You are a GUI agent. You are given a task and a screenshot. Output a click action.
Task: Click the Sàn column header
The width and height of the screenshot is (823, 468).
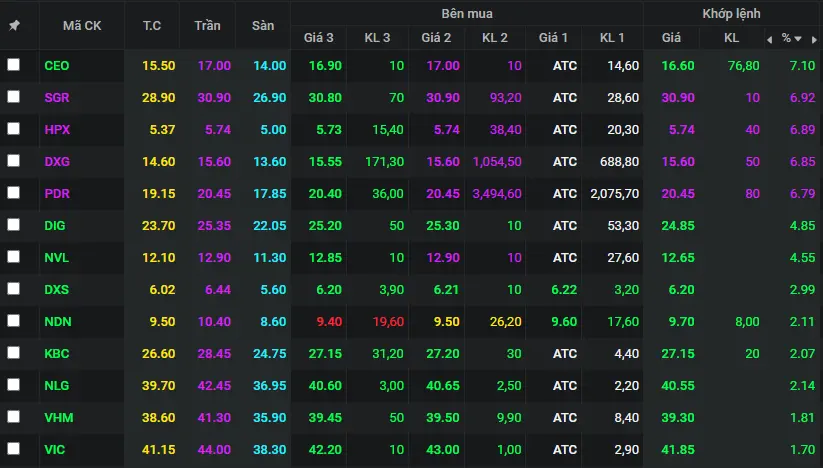[263, 25]
